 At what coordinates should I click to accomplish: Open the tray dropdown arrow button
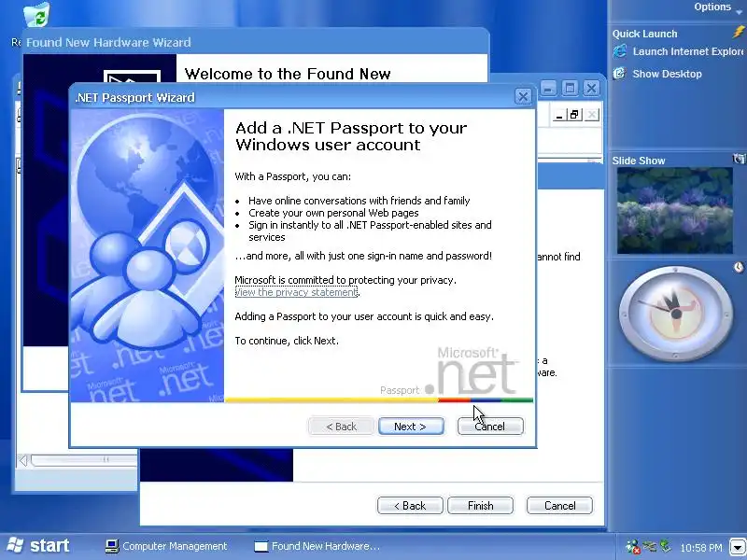click(x=738, y=547)
